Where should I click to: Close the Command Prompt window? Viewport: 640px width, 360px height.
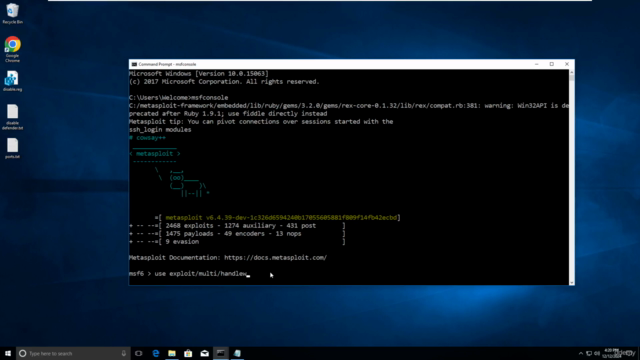(567, 64)
